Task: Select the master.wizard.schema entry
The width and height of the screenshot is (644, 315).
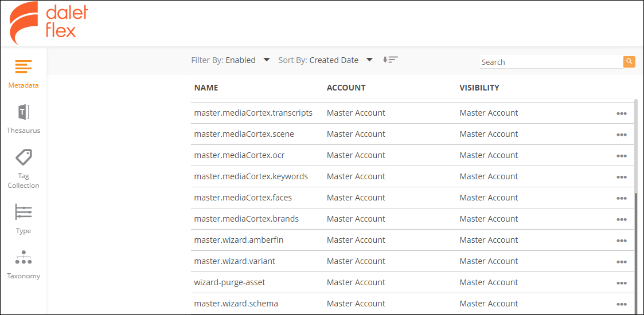Action: (236, 304)
